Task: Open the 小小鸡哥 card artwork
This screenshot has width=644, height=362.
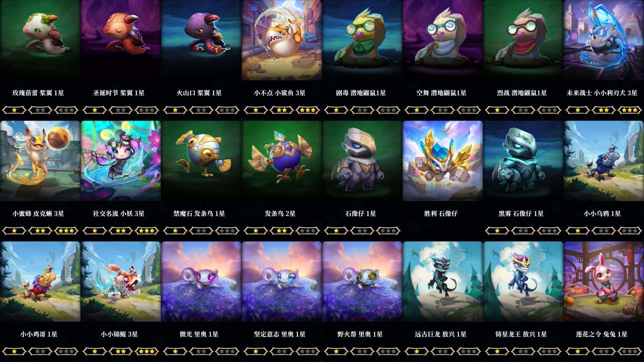Action: tap(40, 282)
